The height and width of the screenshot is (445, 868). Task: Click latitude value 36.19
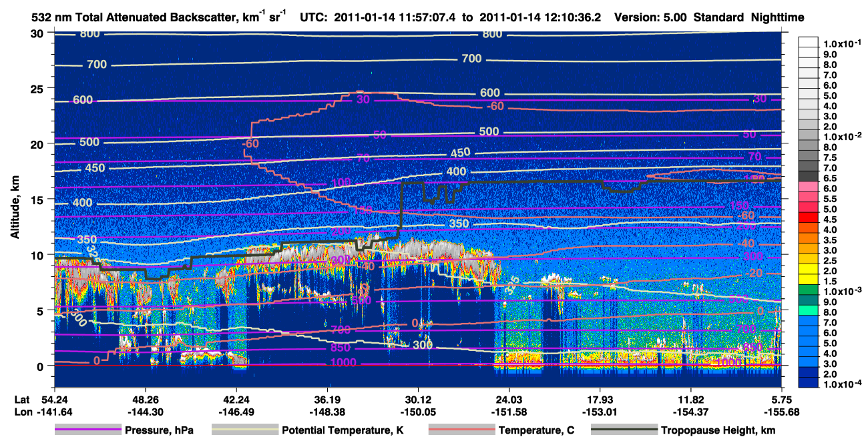[327, 399]
